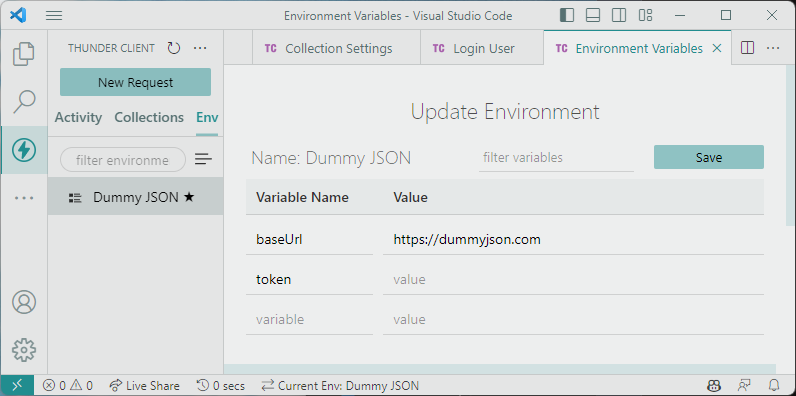
Task: Click the token value field
Action: pyautogui.click(x=574, y=279)
